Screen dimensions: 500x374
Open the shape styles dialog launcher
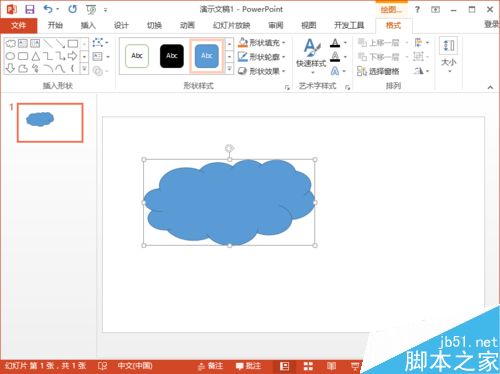[x=287, y=87]
